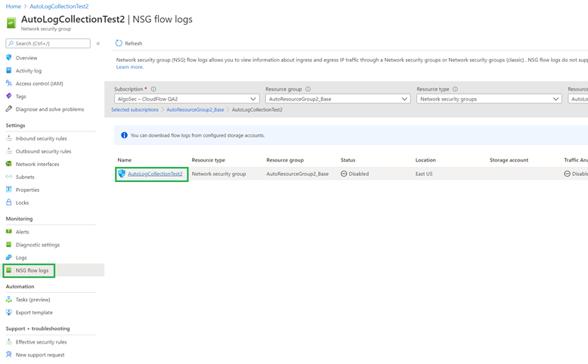Click the info icon beside Resource group label
This screenshot has width=588, height=364.
308,89
